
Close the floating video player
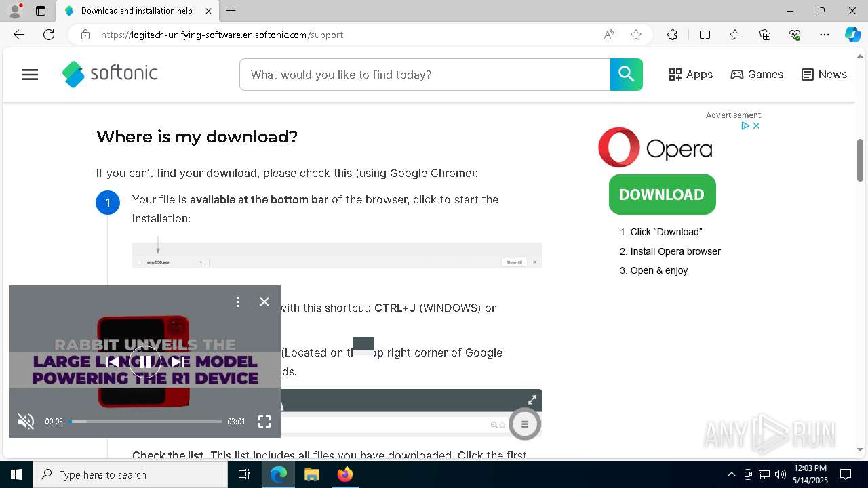pos(264,302)
